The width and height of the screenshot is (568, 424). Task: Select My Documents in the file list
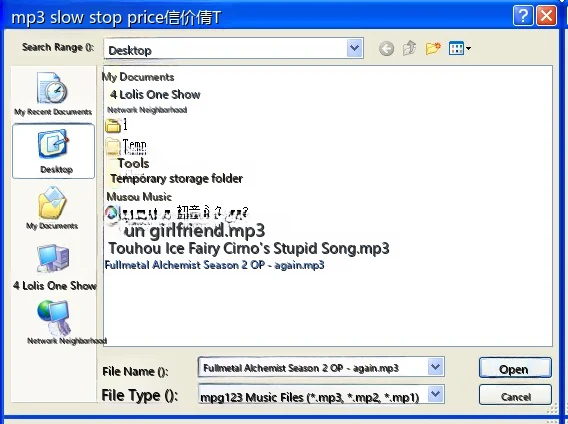[138, 77]
